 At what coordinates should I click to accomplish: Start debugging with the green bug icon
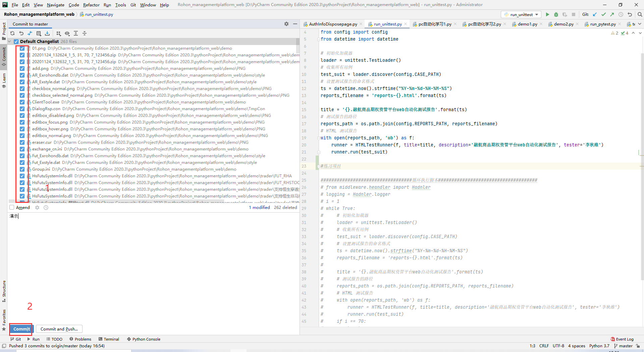point(556,14)
